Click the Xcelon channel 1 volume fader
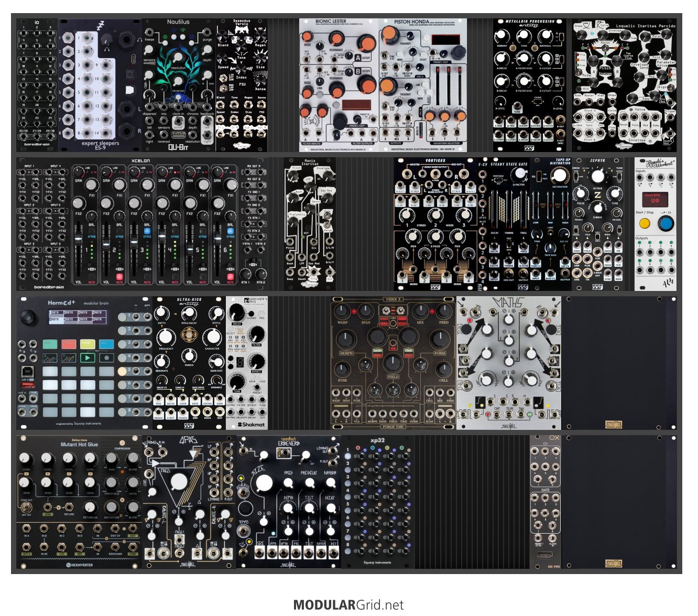The height and width of the screenshot is (616, 698). 79,240
